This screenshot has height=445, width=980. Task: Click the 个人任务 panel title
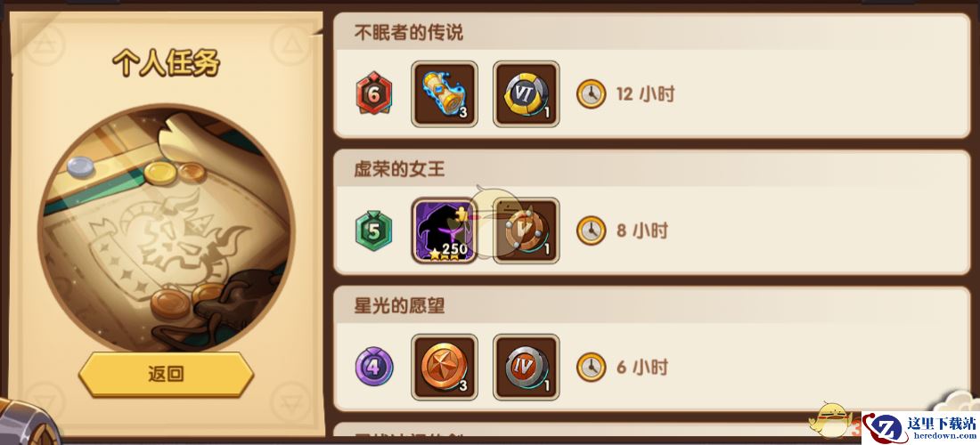click(167, 63)
